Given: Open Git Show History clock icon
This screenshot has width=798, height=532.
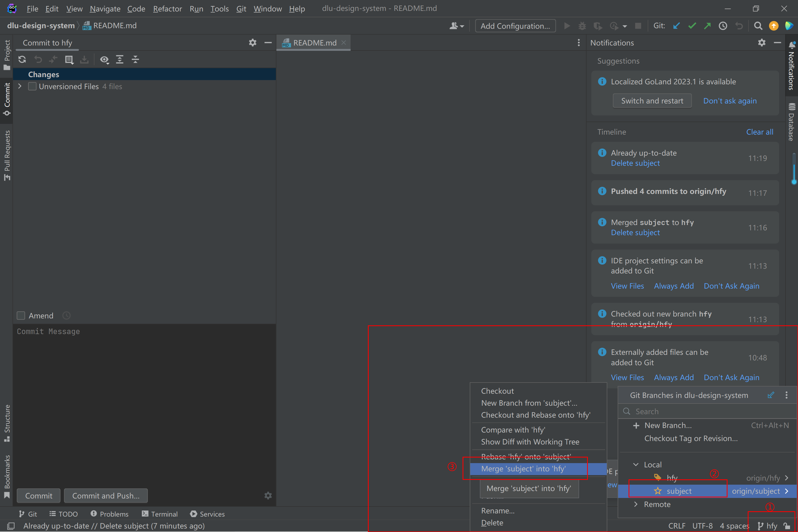Looking at the screenshot, I should tap(723, 26).
